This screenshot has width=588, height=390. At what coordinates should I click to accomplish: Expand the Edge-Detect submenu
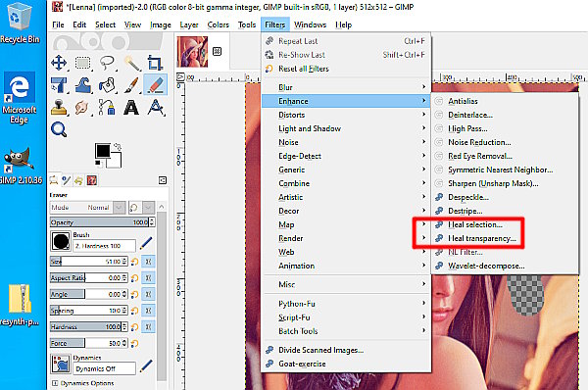346,156
